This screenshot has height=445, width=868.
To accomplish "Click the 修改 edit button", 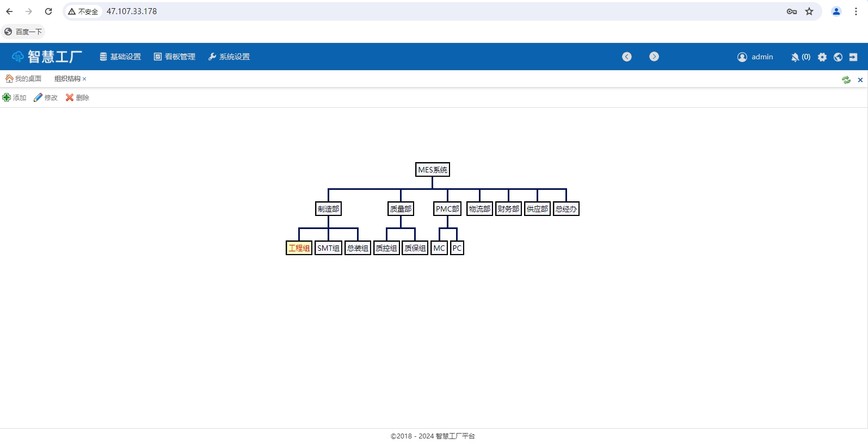I will [46, 97].
